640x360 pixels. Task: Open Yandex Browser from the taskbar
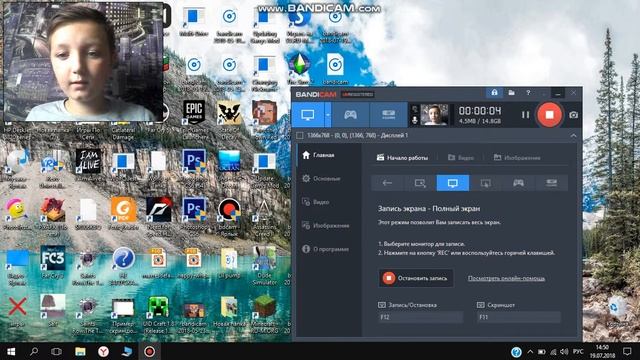point(103,351)
